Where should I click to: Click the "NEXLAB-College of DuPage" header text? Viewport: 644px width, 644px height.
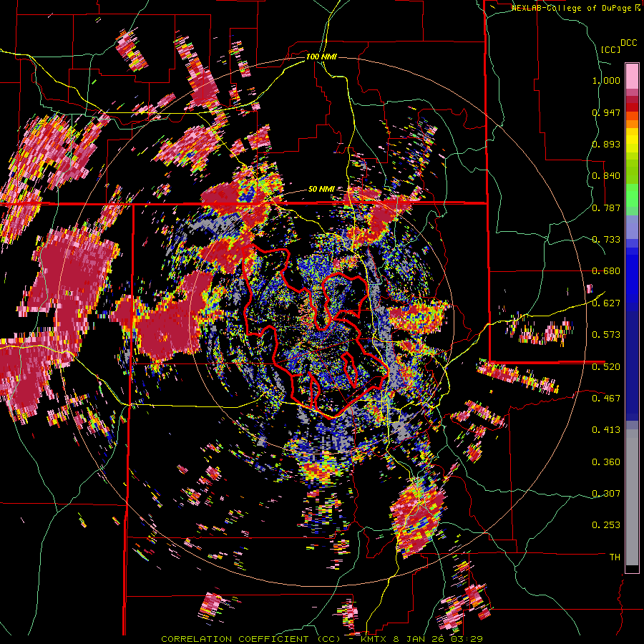(570, 8)
